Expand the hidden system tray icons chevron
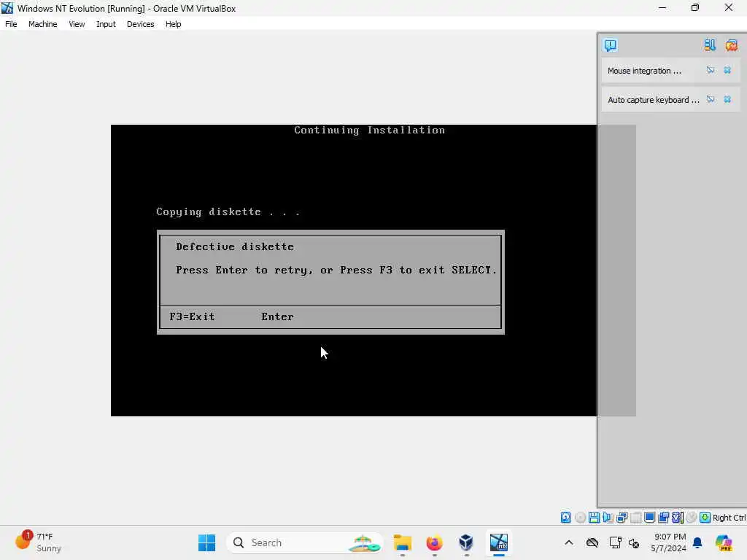The image size is (747, 560). pos(569,542)
